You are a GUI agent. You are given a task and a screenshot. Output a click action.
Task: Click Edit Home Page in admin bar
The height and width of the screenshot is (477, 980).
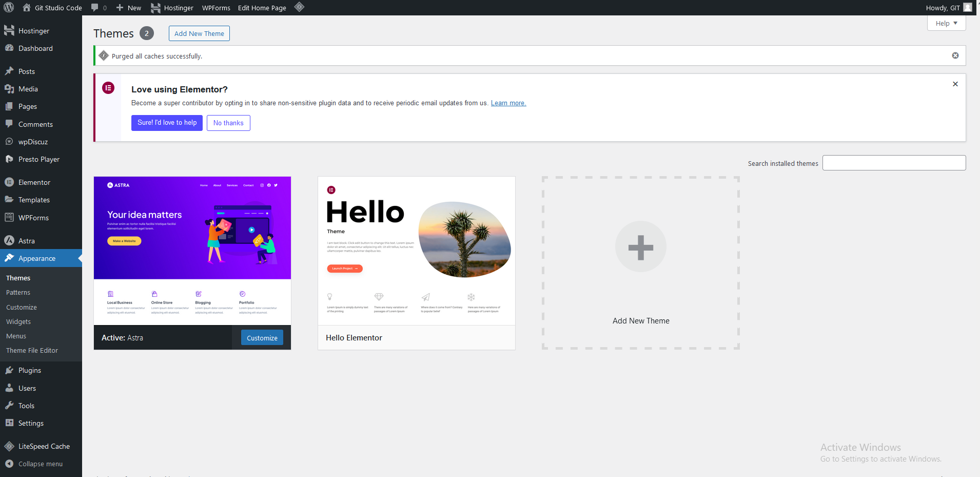tap(262, 8)
